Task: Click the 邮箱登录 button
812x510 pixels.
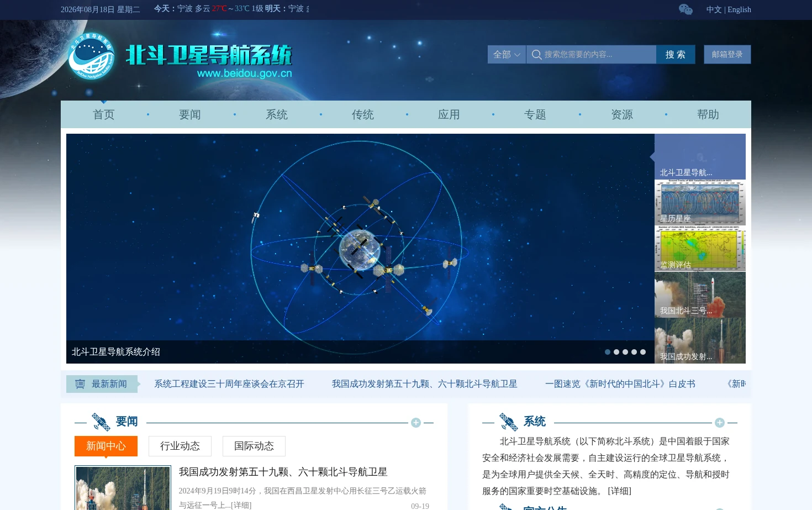Action: tap(727, 55)
